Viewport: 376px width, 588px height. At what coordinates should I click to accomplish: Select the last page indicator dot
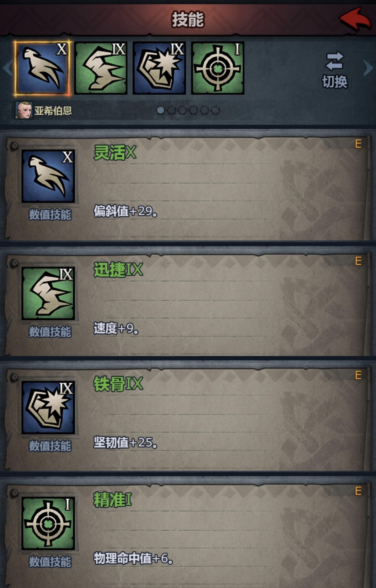coord(215,110)
